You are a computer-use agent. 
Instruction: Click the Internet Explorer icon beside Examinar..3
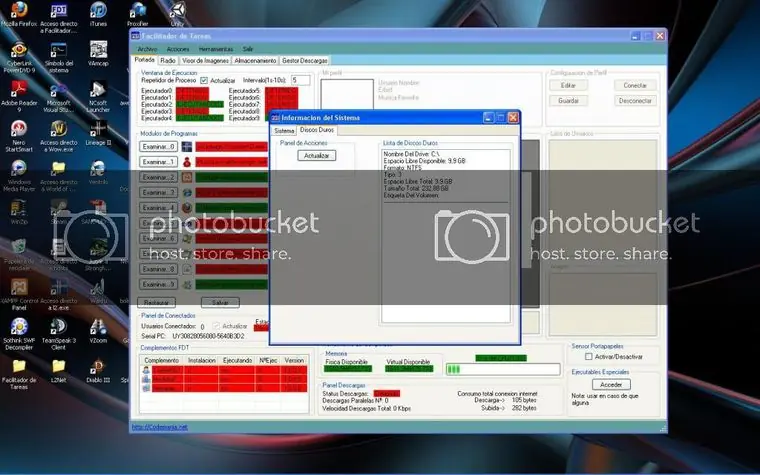pyautogui.click(x=187, y=192)
